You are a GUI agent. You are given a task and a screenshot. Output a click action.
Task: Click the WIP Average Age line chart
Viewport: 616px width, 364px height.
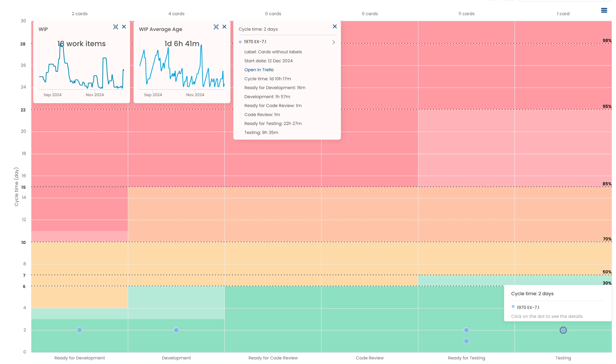point(182,66)
